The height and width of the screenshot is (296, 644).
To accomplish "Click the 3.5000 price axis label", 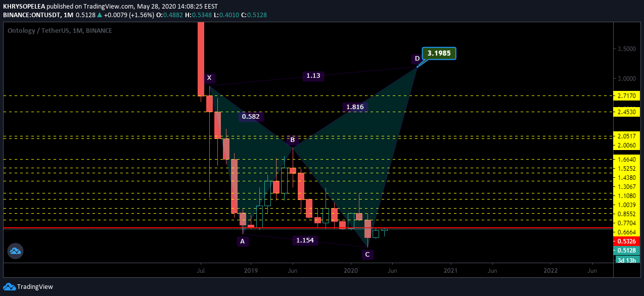I will 627,49.
